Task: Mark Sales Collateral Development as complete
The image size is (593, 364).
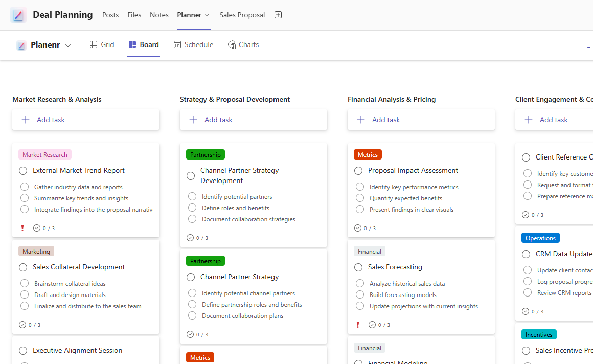Action: (x=23, y=267)
